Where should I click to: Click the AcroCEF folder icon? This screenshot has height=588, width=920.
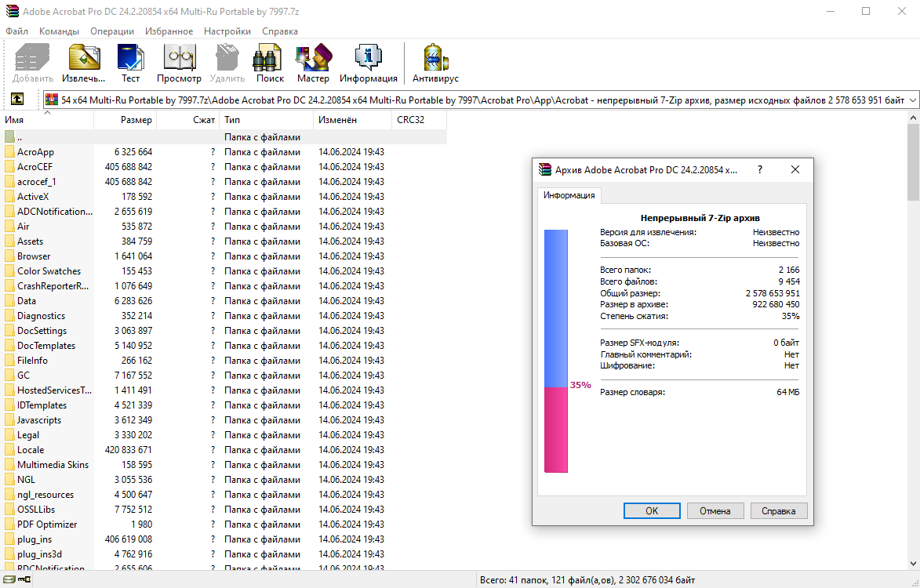click(9, 166)
